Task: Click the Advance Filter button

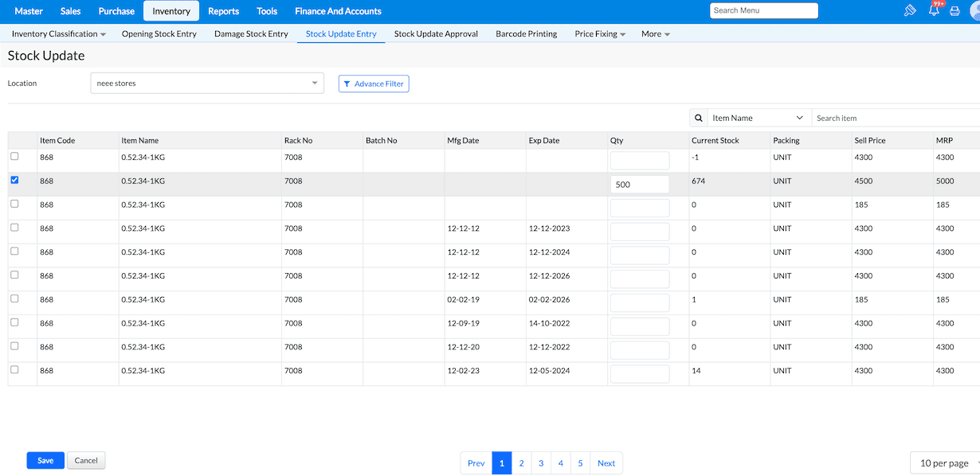Action: click(374, 84)
